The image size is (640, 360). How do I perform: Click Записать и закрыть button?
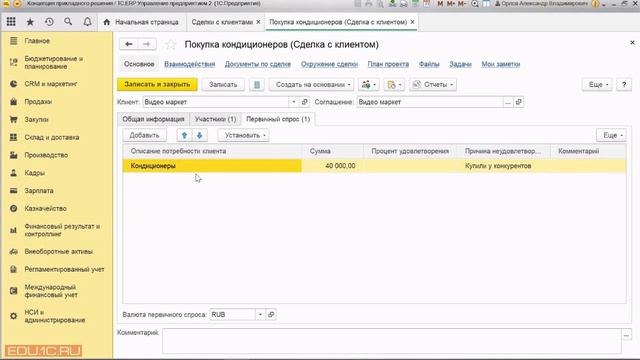click(x=157, y=84)
